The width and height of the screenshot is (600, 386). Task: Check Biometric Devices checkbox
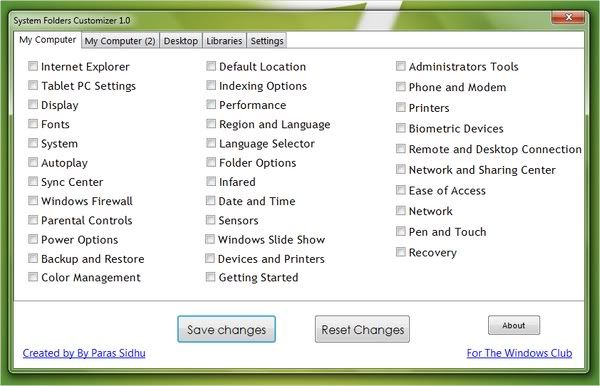click(401, 128)
